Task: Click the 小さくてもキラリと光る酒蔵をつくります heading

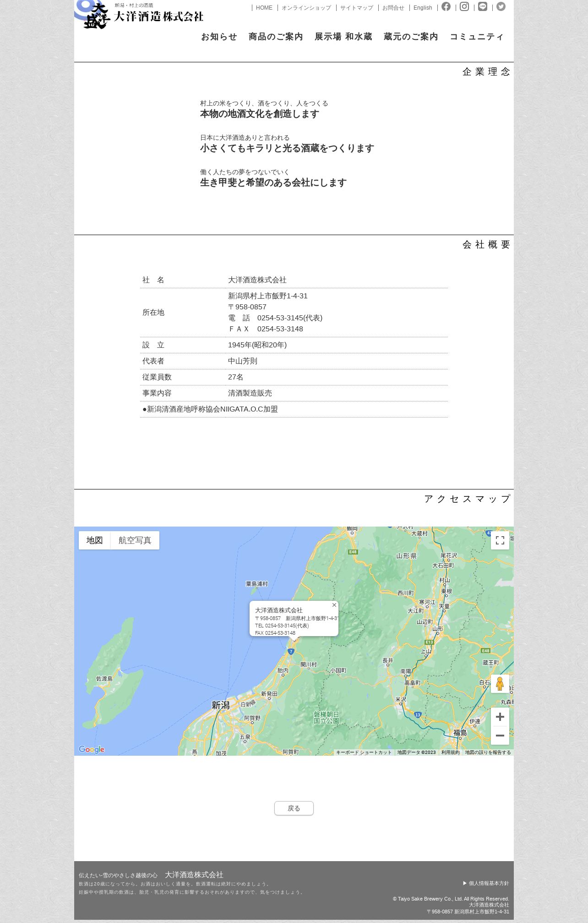Action: (x=287, y=148)
